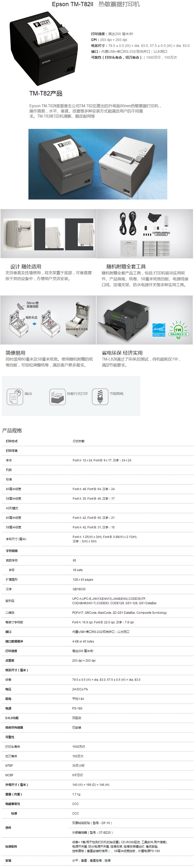Click the '140 (W) × 199 (D) × 146 (H)' dimensions value
Viewport: 194px width, 868px height.
[x=91, y=785]
